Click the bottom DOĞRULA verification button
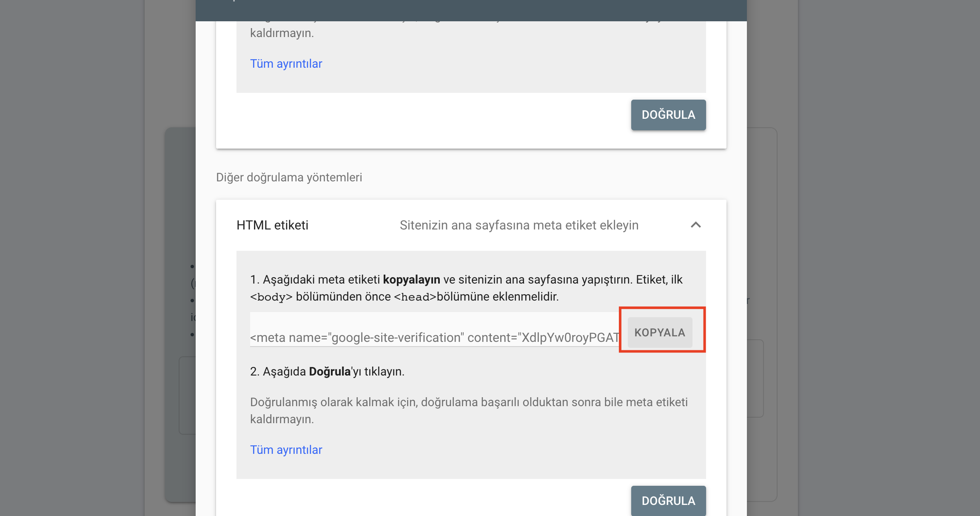This screenshot has width=980, height=516. pyautogui.click(x=668, y=501)
